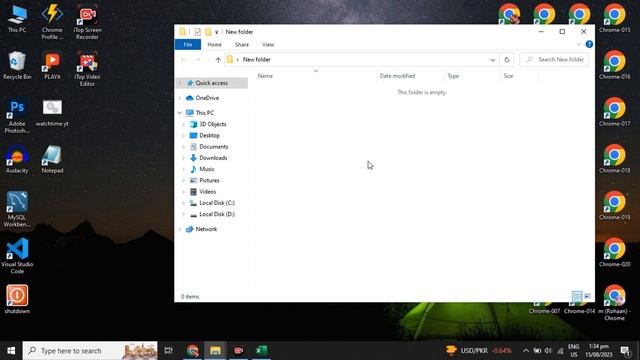This screenshot has height=360, width=640.
Task: Open Chrome from the taskbar
Action: (x=193, y=351)
